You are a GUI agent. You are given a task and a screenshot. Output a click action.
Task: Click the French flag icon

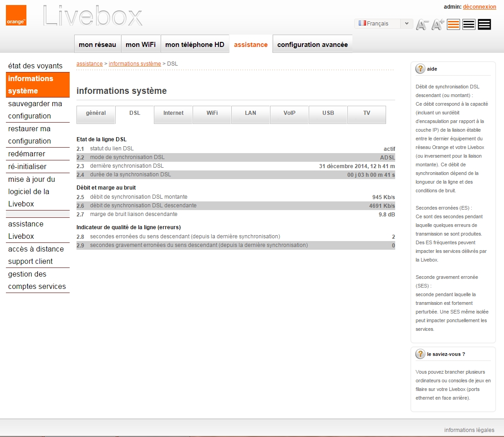coord(362,23)
